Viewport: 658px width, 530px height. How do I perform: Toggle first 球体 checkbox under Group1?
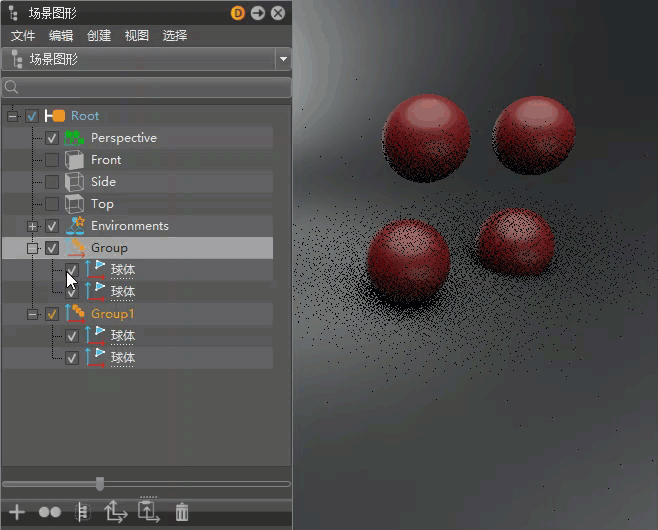coord(72,336)
